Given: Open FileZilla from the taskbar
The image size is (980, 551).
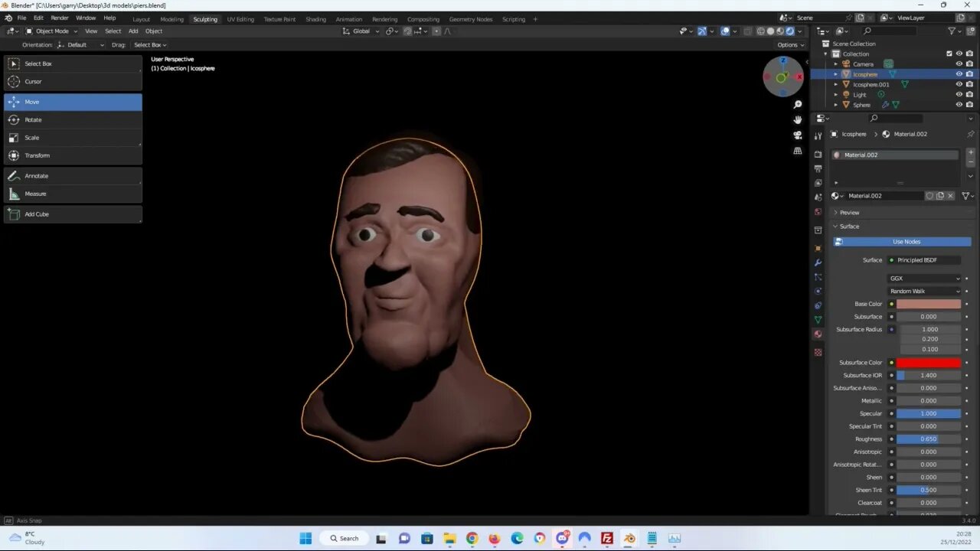Looking at the screenshot, I should 607,538.
